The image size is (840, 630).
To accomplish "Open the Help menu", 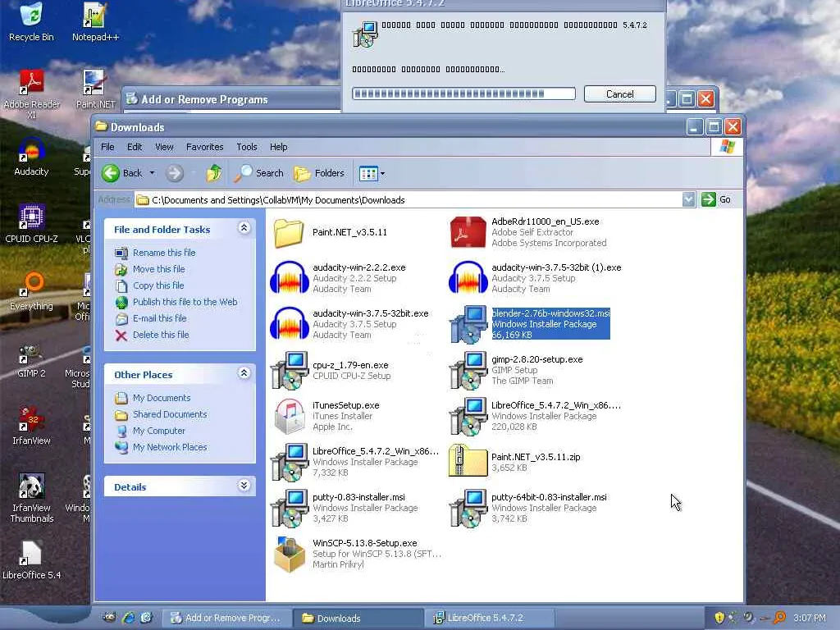I will 279,147.
